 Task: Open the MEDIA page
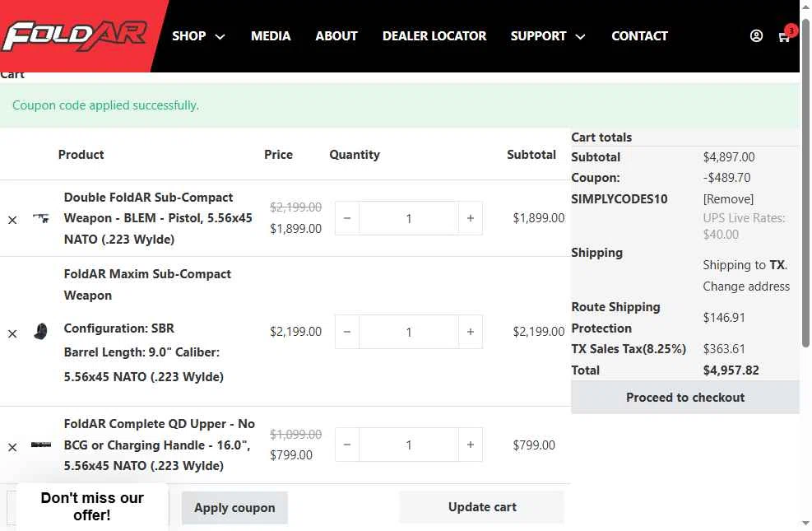tap(271, 36)
